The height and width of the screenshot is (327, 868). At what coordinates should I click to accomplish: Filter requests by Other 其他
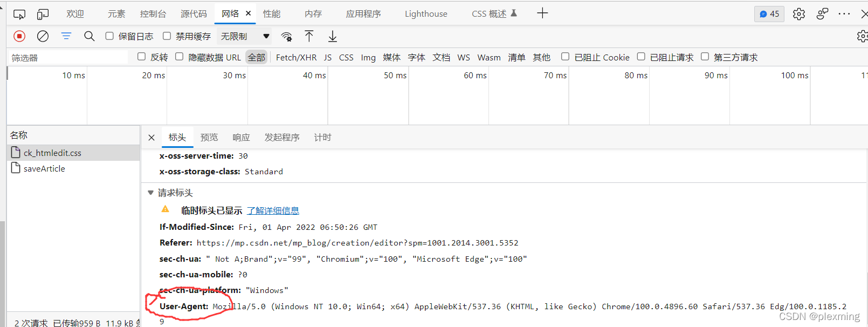coord(542,57)
